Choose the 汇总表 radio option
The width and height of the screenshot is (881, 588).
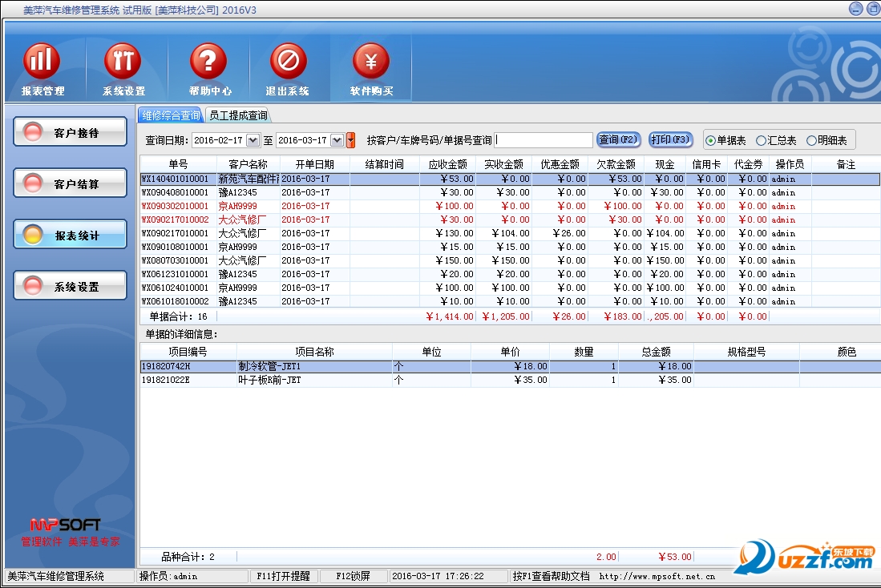[761, 141]
